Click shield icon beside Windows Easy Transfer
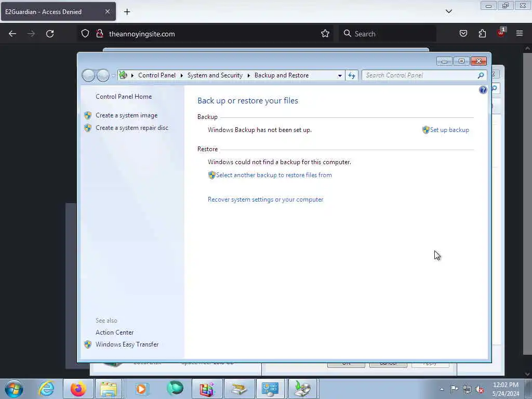 point(88,344)
